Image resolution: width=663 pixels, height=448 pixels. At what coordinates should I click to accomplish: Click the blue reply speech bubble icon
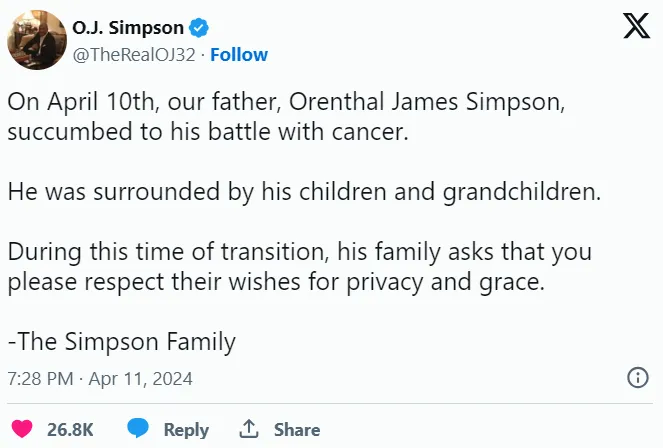pyautogui.click(x=138, y=429)
